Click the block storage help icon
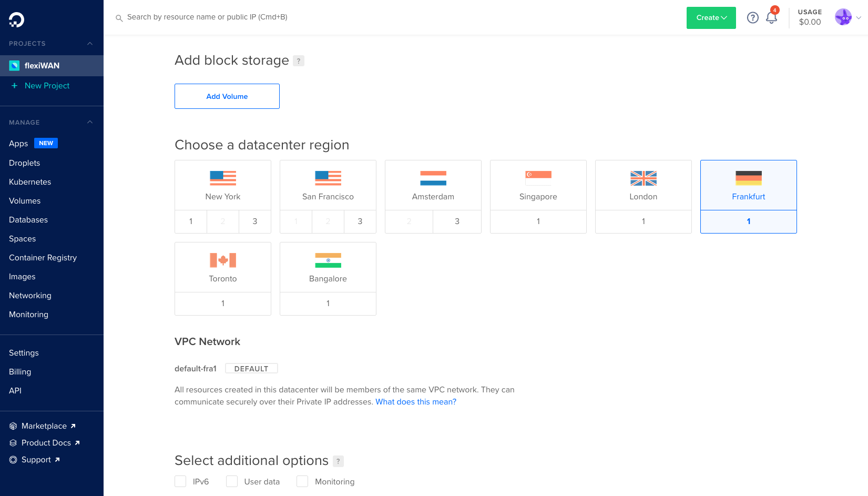The image size is (868, 496). (x=299, y=61)
